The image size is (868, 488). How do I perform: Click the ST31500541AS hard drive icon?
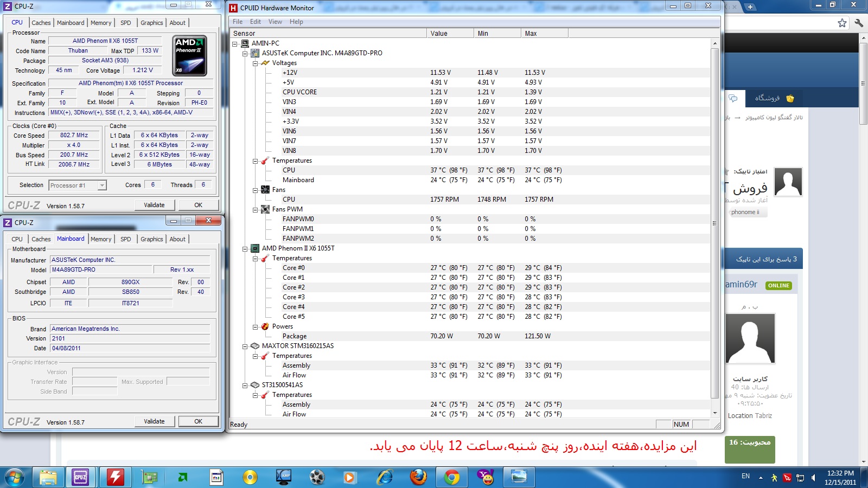pos(255,385)
